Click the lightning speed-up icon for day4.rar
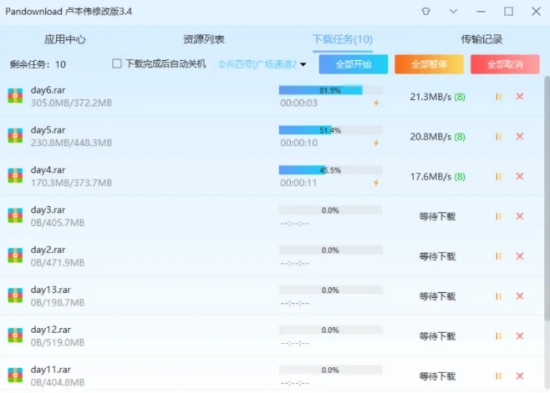Screen dimensions: 550x393 [x=376, y=183]
